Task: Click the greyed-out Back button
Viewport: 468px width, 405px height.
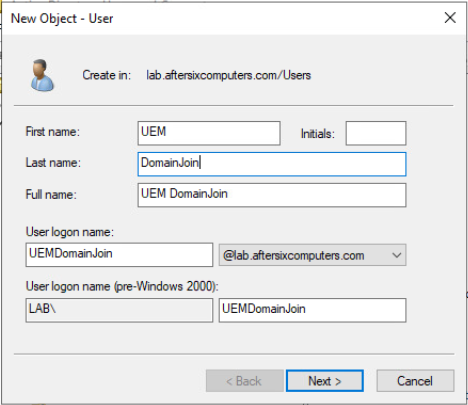Action: [244, 381]
